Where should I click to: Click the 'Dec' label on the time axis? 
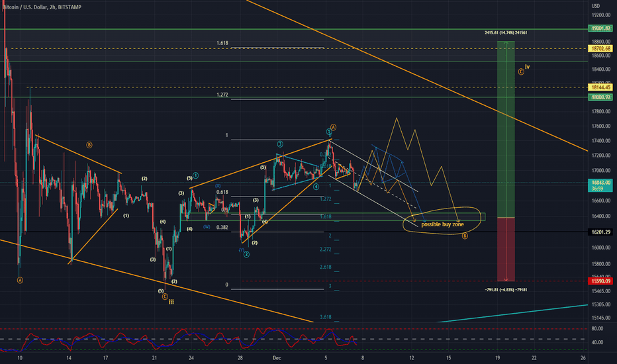pyautogui.click(x=277, y=357)
